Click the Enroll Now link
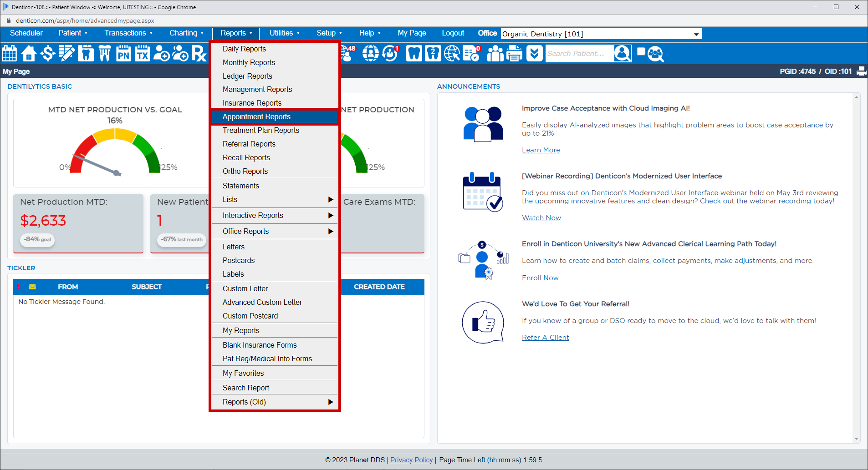Image resolution: width=868 pixels, height=470 pixels. click(540, 278)
